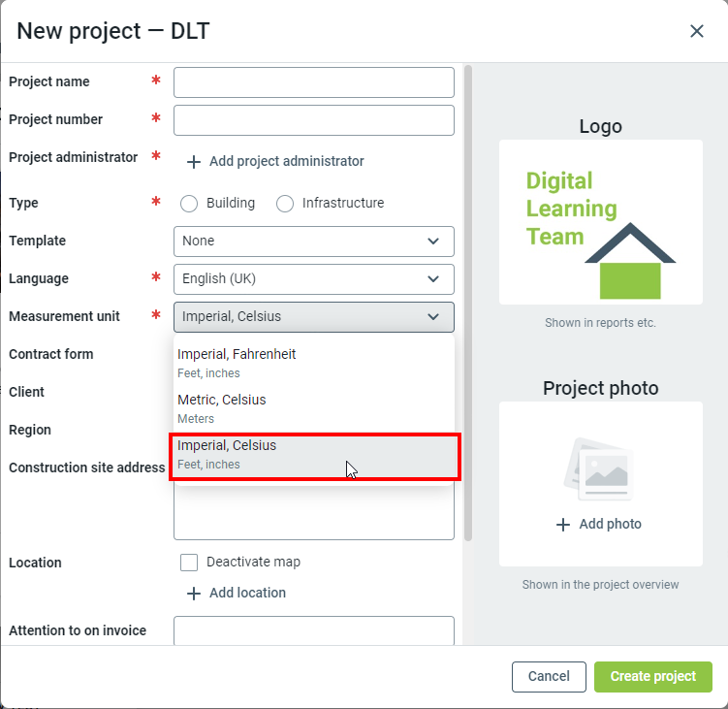The width and height of the screenshot is (728, 709).
Task: Click the Digital Learning Team logo
Action: pos(600,222)
